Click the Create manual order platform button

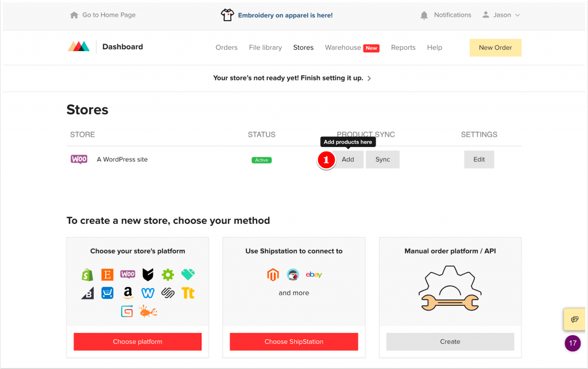[x=450, y=341]
